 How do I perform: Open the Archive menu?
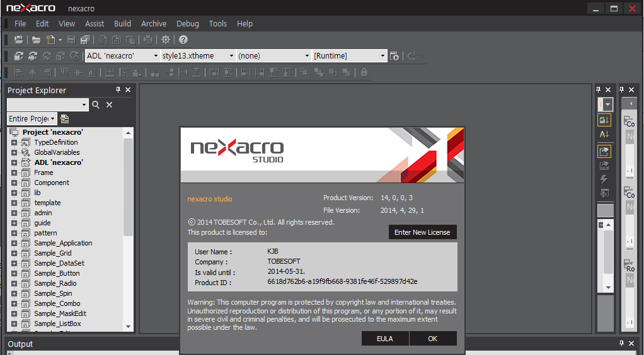[x=154, y=24]
